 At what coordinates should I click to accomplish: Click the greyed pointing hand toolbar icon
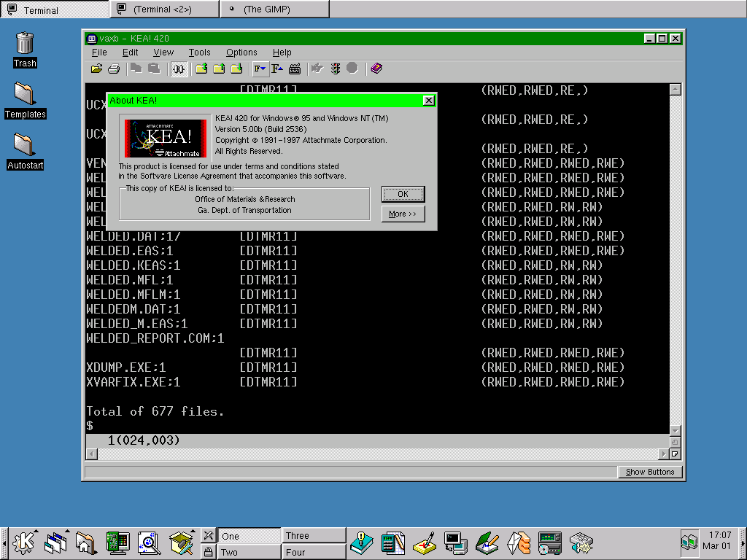(317, 69)
